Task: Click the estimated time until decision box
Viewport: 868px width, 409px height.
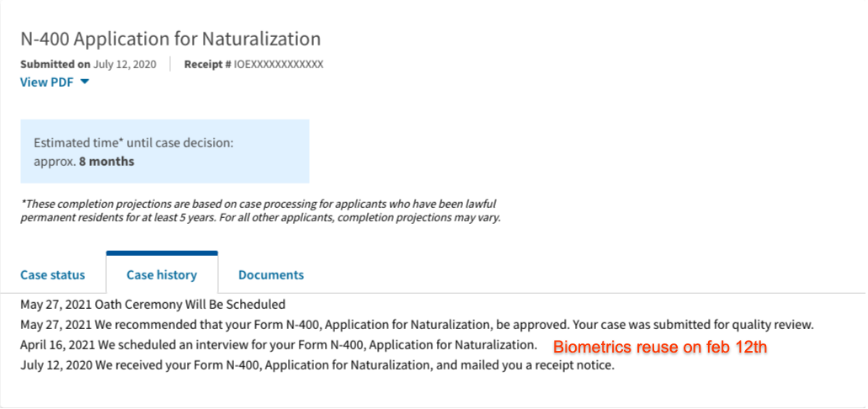Action: 165,151
